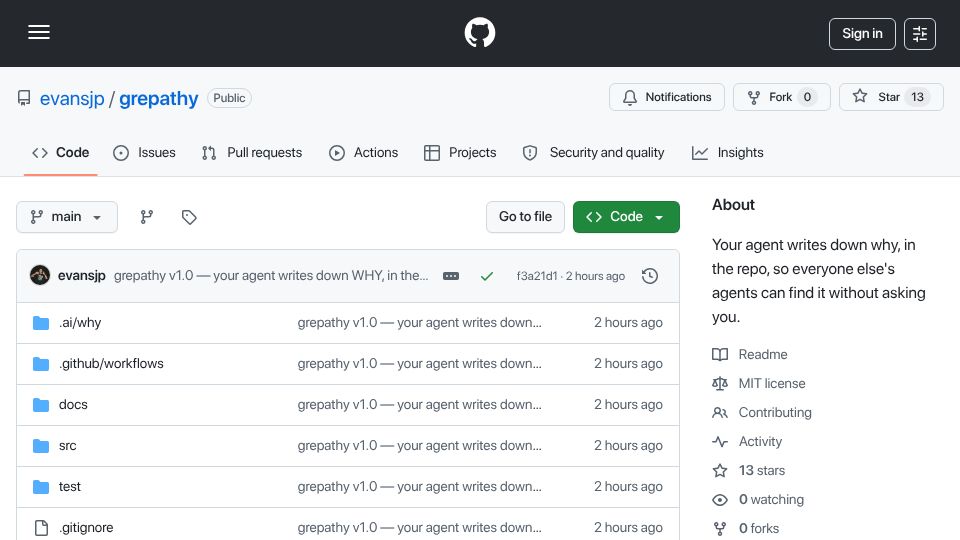Open commit message on docs row
The width and height of the screenshot is (960, 540).
pos(419,405)
